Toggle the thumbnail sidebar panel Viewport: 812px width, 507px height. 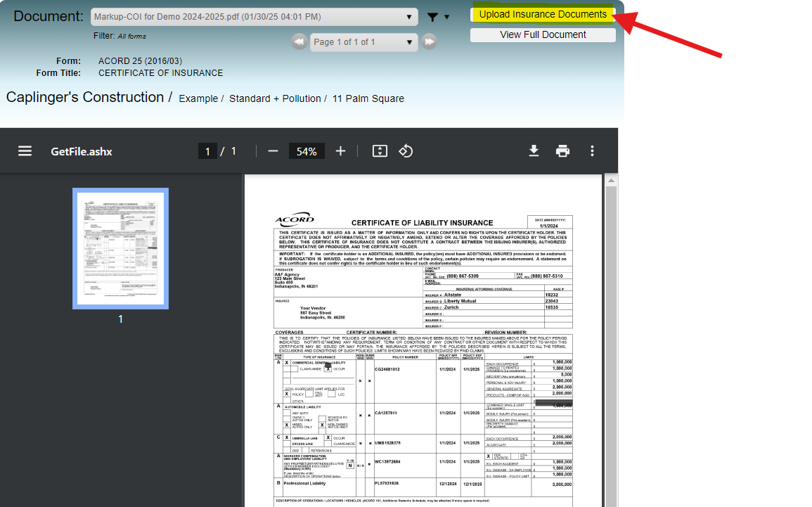click(x=25, y=150)
